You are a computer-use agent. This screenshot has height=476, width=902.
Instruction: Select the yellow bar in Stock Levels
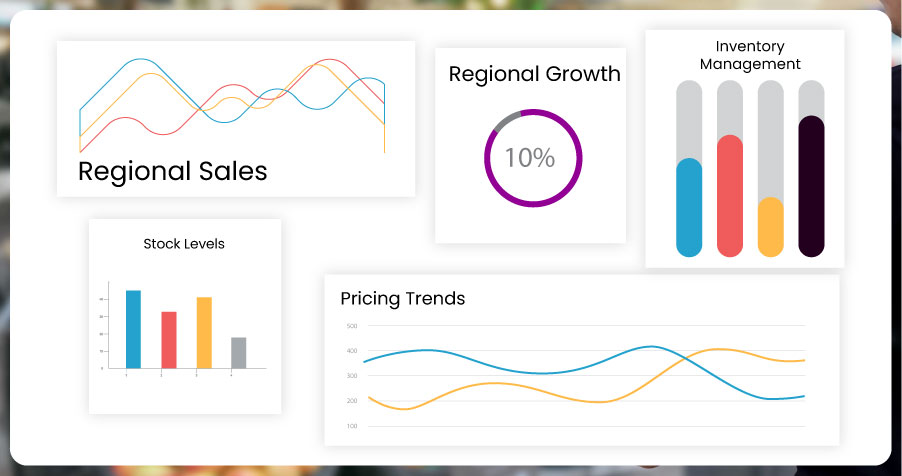coord(204,332)
